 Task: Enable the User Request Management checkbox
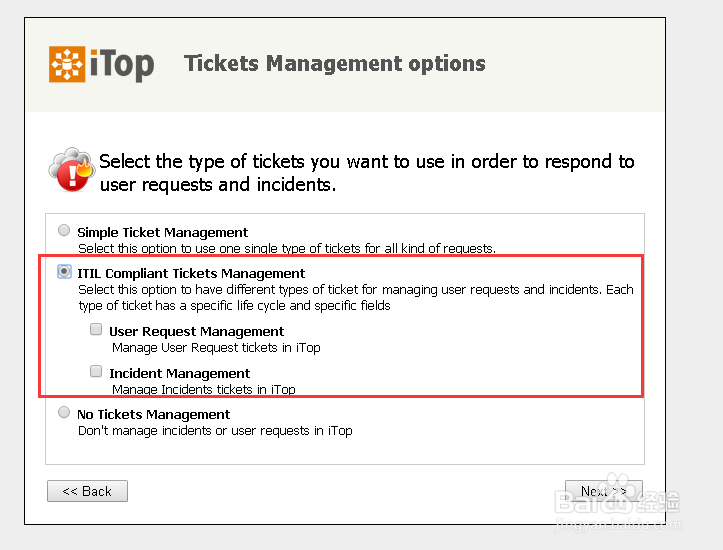click(96, 329)
